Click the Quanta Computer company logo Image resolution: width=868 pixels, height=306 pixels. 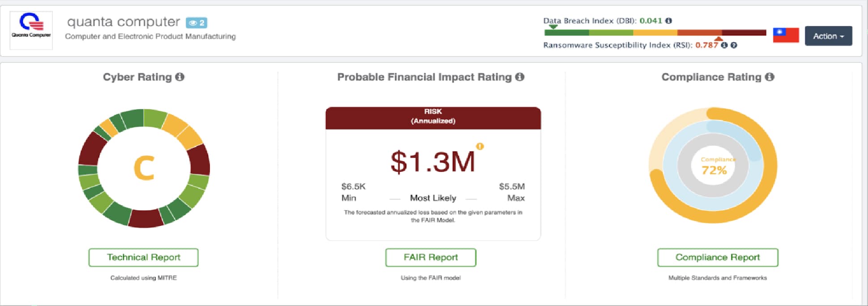coord(31,30)
